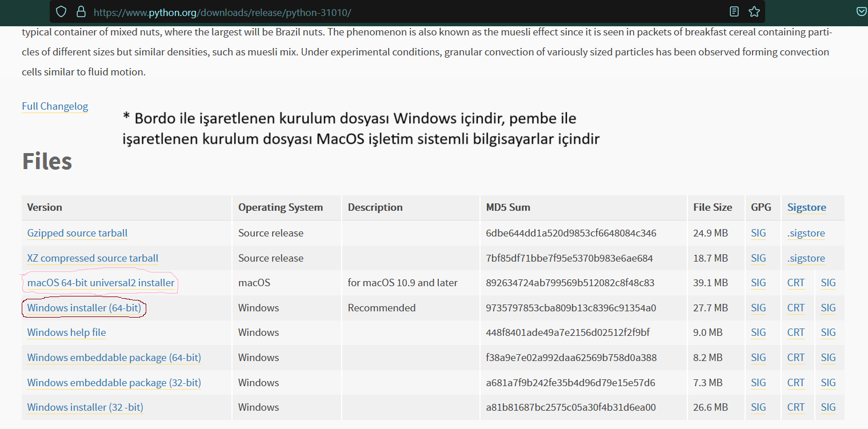Click the padlock site security icon
Image resolution: width=868 pixels, height=429 pixels.
81,11
